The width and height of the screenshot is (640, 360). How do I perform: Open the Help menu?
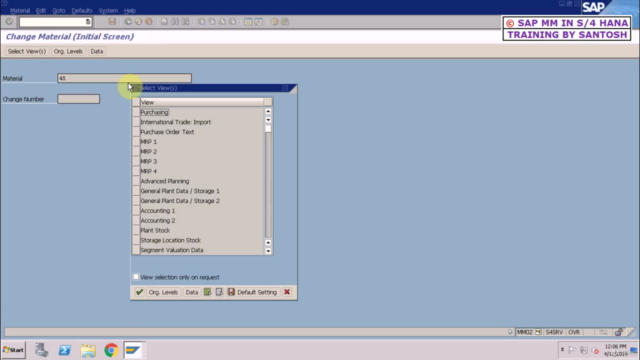point(129,11)
